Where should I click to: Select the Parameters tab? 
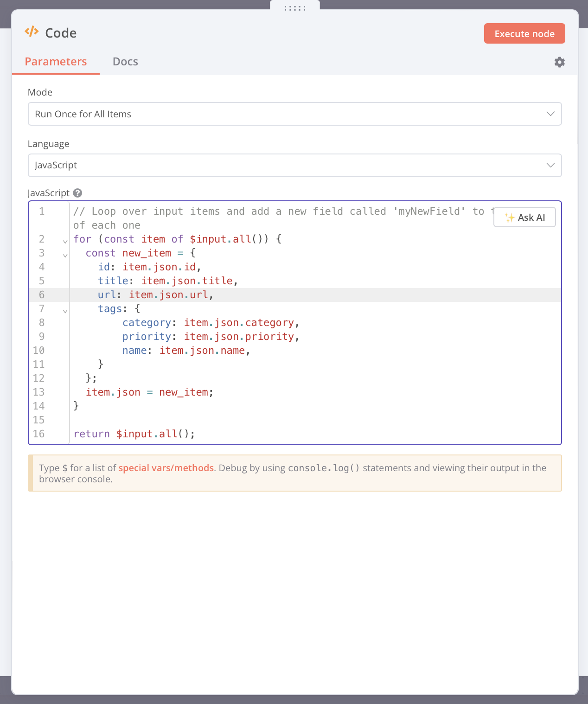(x=56, y=61)
